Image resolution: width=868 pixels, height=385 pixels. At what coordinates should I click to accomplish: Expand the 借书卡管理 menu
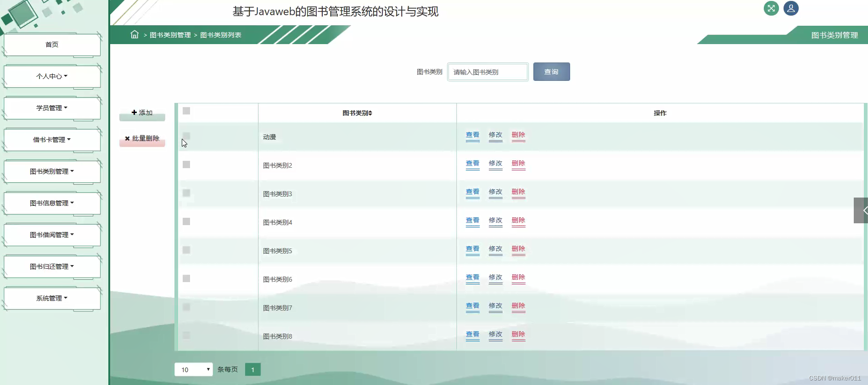[52, 140]
